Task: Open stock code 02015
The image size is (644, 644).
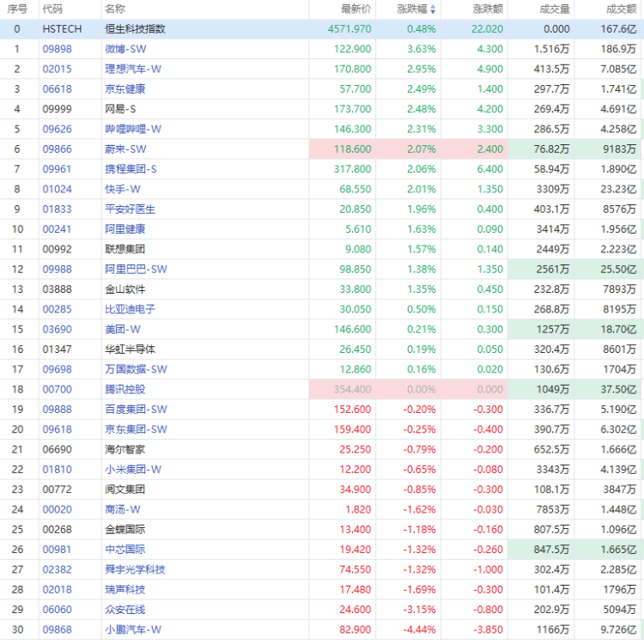Action: tap(57, 69)
